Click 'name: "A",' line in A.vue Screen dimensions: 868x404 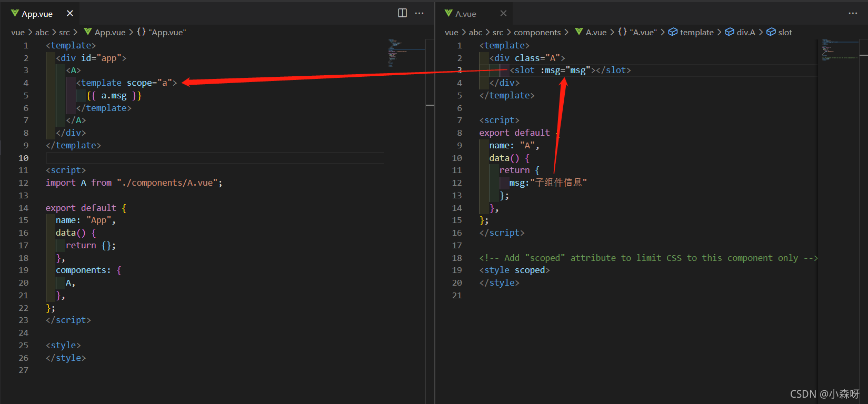[514, 145]
